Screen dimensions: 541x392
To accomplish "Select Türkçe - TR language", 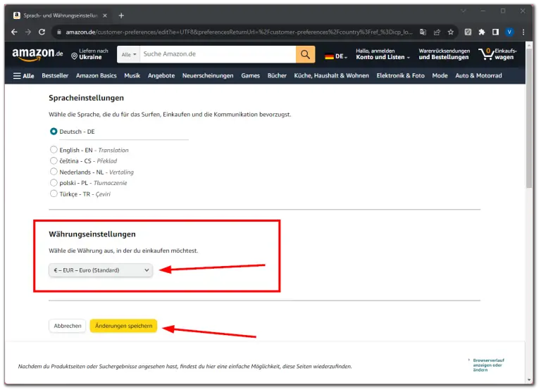I will (x=54, y=194).
